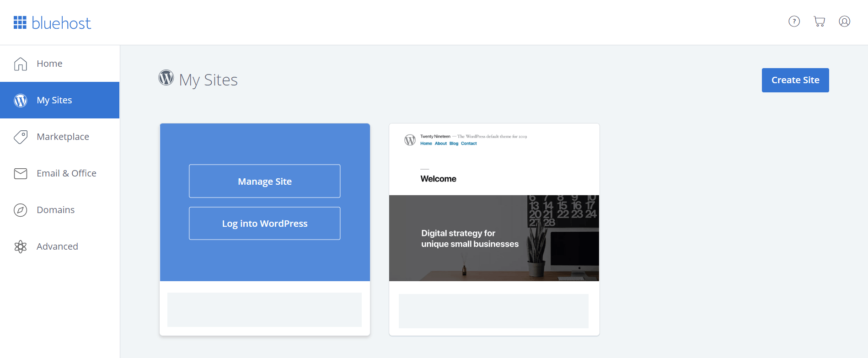The height and width of the screenshot is (358, 868).
Task: Open Email & Office sidebar item
Action: click(67, 173)
